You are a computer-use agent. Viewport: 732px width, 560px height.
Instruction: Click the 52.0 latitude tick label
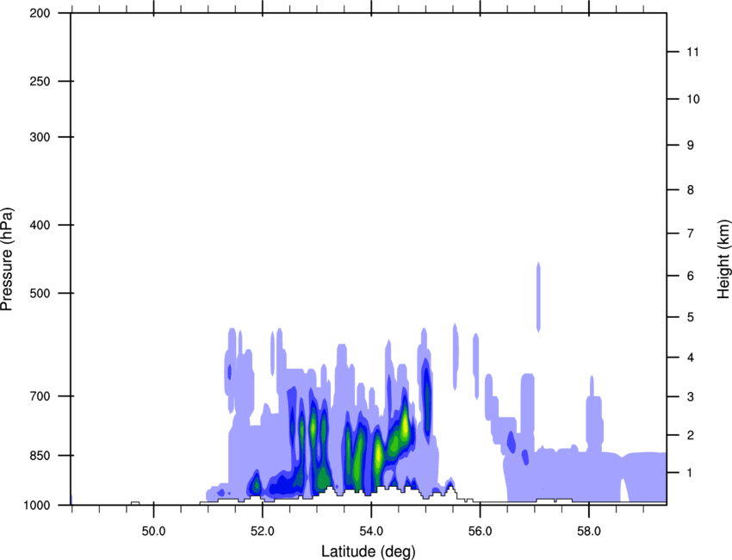click(263, 531)
